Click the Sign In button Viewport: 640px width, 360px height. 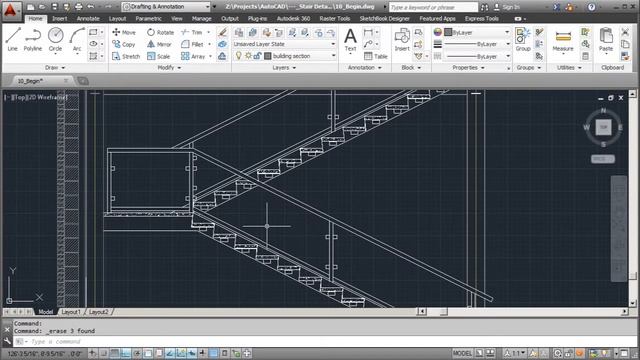[507, 7]
